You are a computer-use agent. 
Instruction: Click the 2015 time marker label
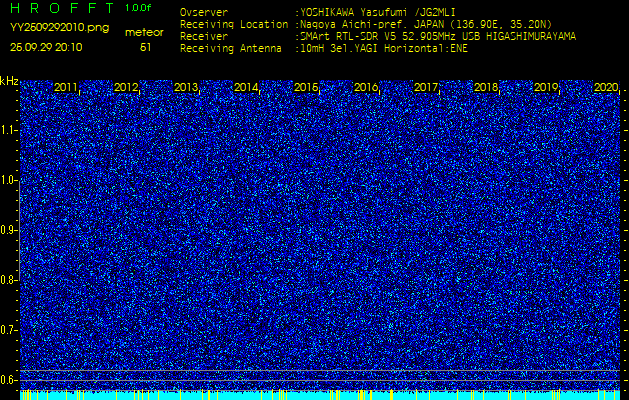click(x=306, y=87)
